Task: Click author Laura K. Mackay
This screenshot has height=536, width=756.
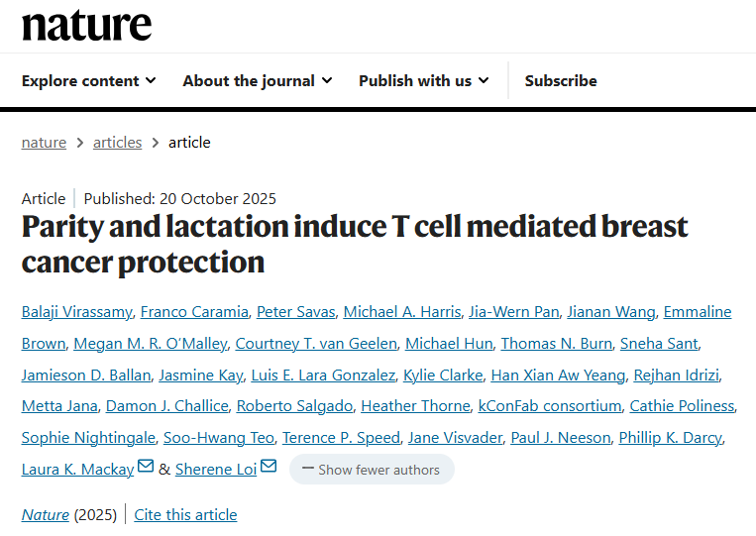Action: 77,470
